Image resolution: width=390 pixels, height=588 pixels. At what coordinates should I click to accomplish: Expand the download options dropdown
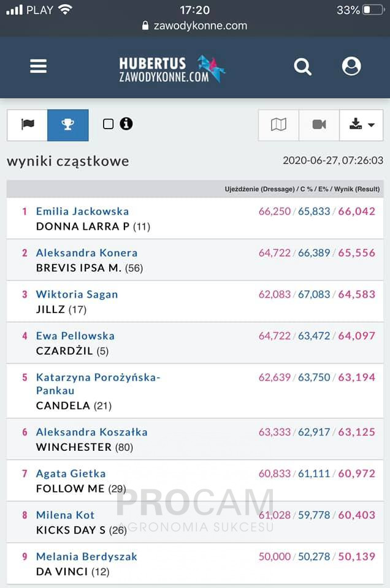coord(361,125)
